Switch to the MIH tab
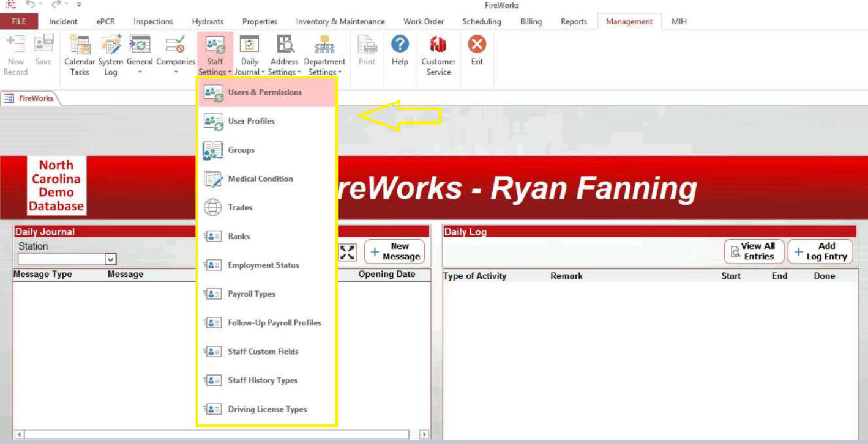Viewport: 868px width, 444px height. point(679,21)
